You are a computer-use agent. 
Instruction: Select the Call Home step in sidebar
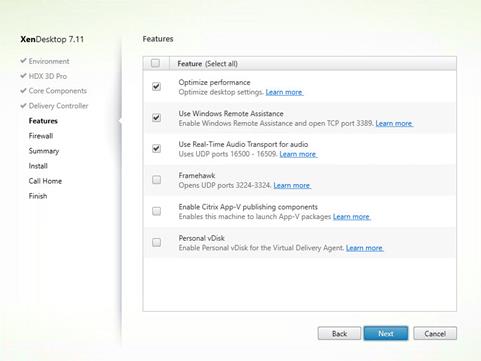(x=45, y=181)
